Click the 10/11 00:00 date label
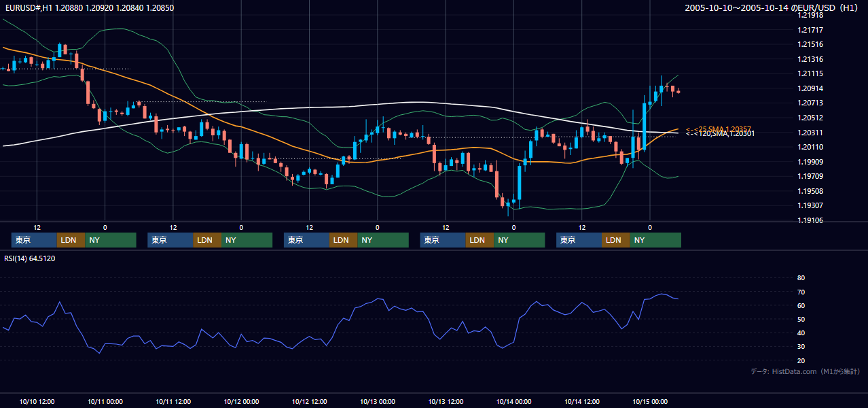Viewport: 868px width, 408px height. point(105,401)
